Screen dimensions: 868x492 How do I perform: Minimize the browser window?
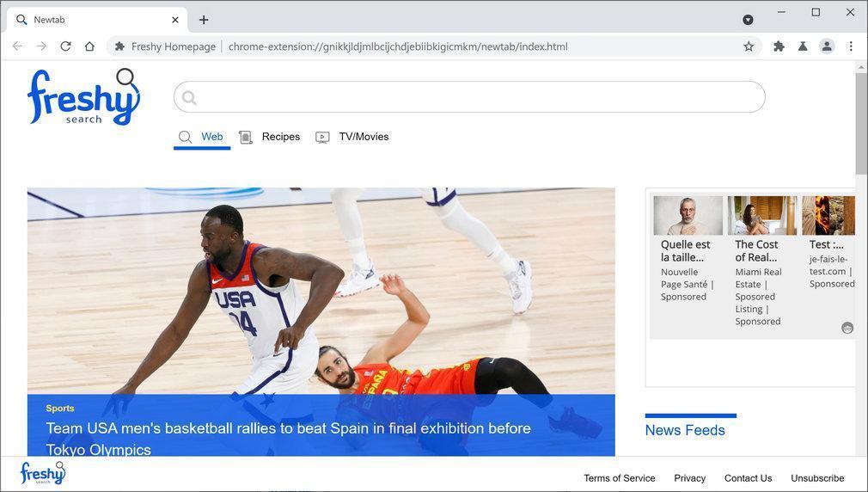point(782,12)
